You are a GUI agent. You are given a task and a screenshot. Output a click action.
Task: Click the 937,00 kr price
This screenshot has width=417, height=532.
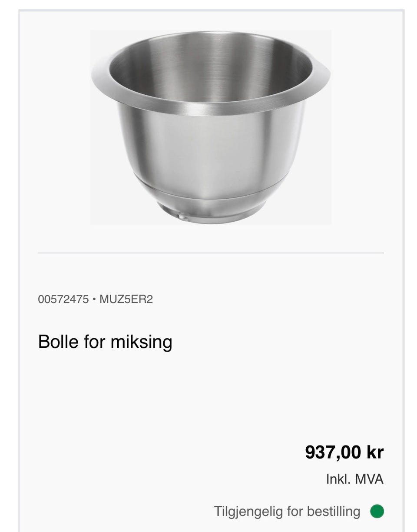(344, 452)
